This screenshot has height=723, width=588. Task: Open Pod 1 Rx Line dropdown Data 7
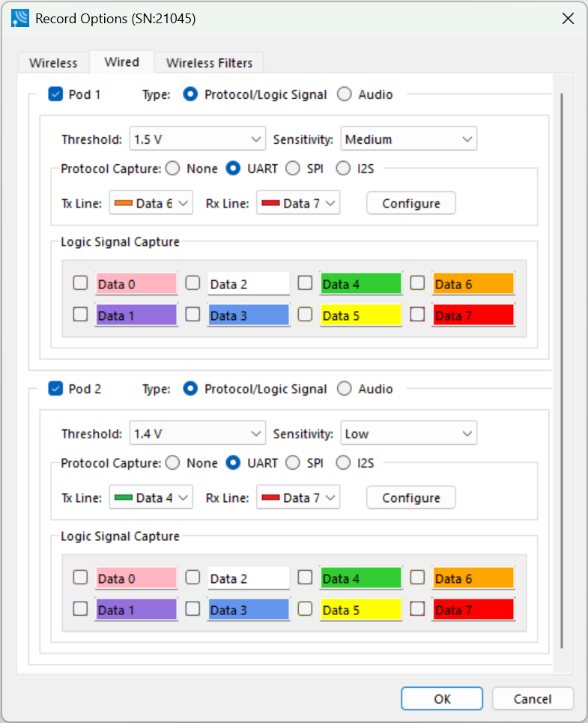[x=298, y=203]
